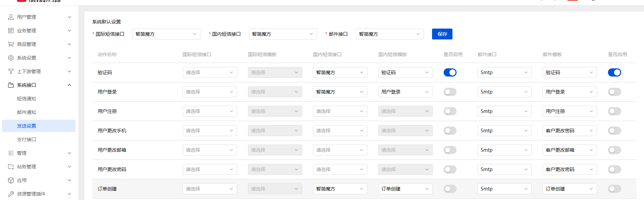The width and height of the screenshot is (644, 200).
Task: Open the 国际短信接口 default dropdown
Action: 166,34
